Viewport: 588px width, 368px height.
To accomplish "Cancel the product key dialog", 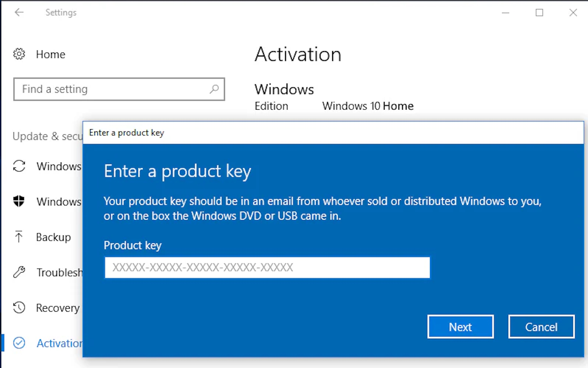I will 541,327.
